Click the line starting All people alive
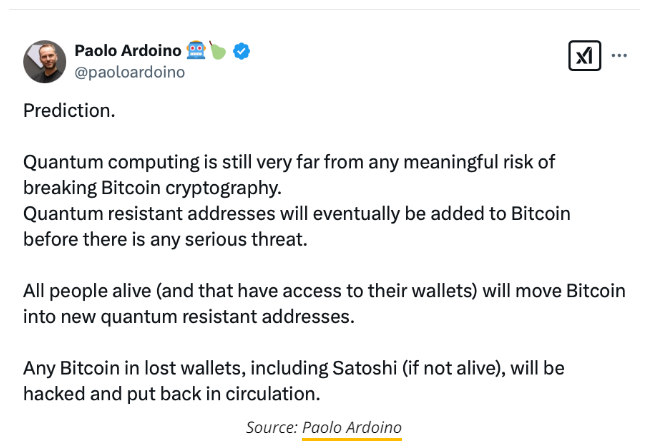The image size is (654, 442). [324, 291]
